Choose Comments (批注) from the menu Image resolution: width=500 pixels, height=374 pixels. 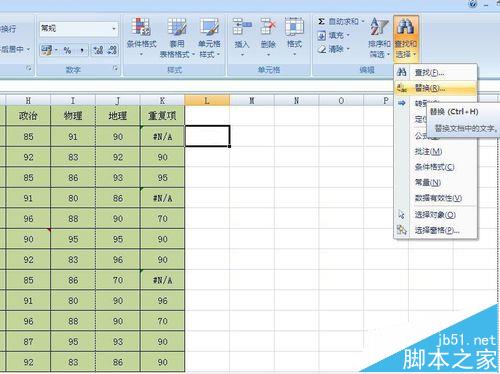(435, 152)
